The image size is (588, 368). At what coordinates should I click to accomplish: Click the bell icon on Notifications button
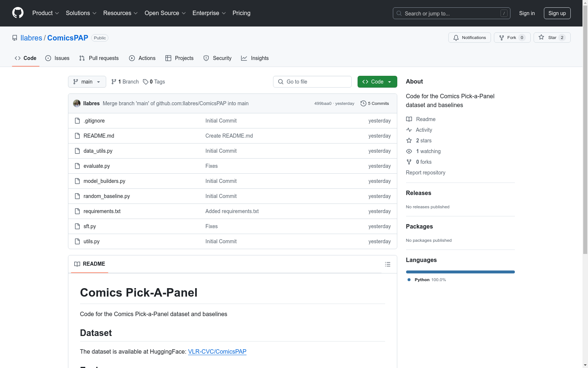(456, 38)
